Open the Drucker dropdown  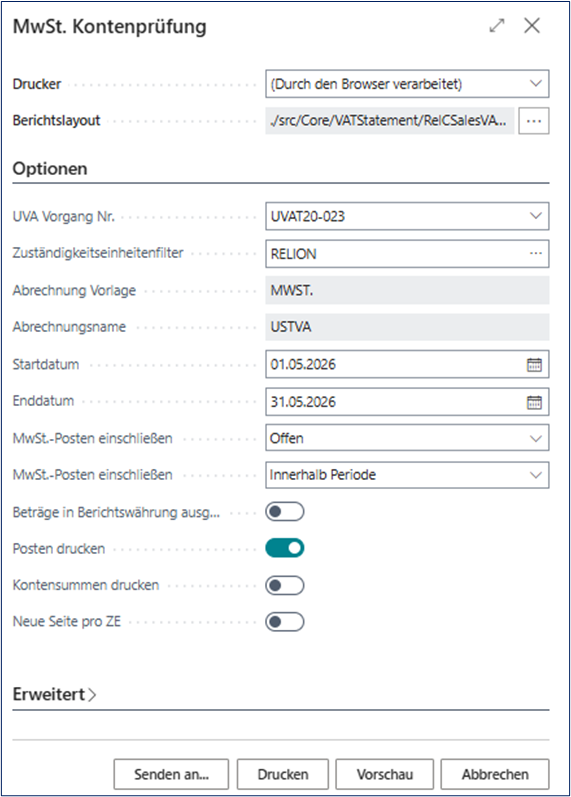pos(407,84)
